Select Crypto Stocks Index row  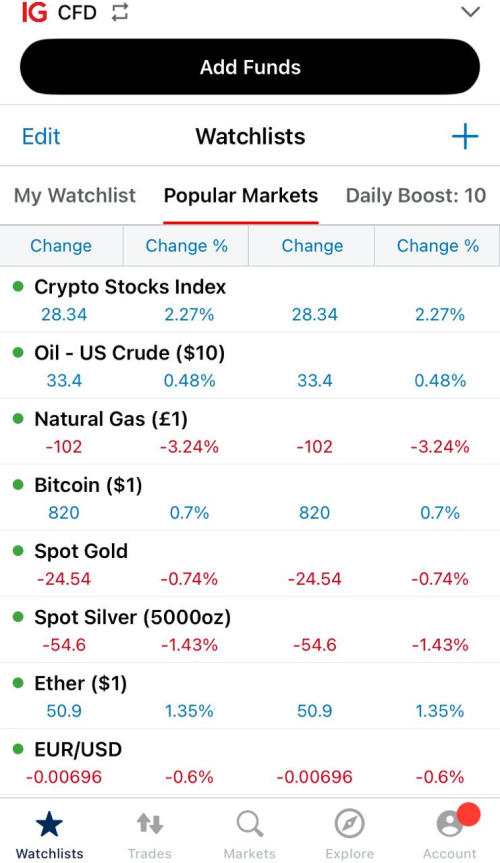(250, 299)
